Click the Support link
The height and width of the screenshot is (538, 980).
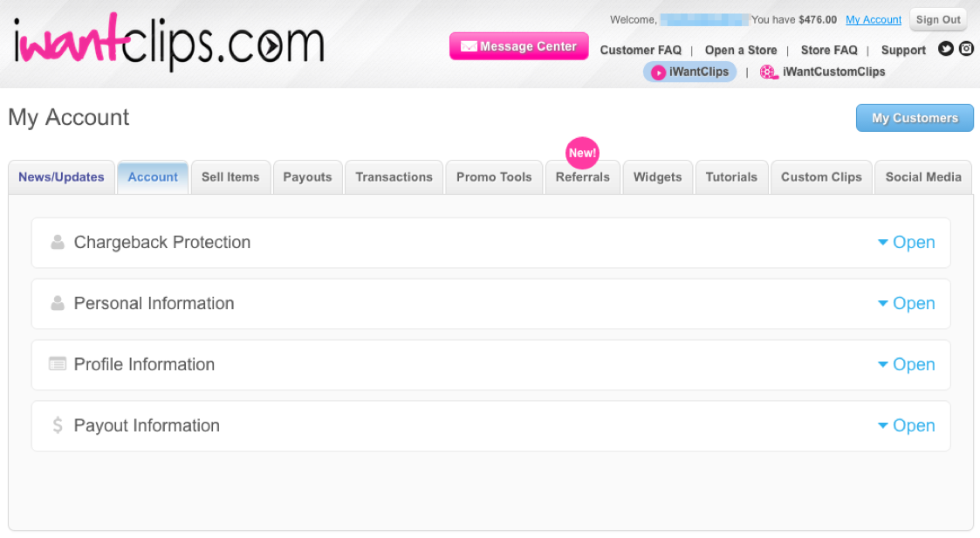tap(903, 50)
